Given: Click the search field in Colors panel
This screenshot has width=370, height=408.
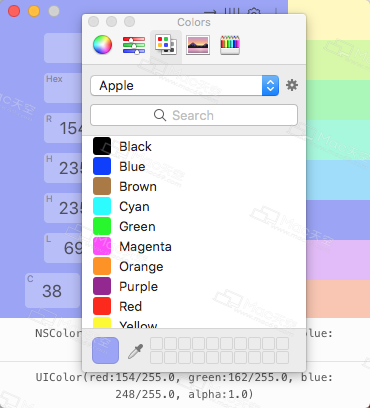Looking at the screenshot, I should pyautogui.click(x=194, y=115).
